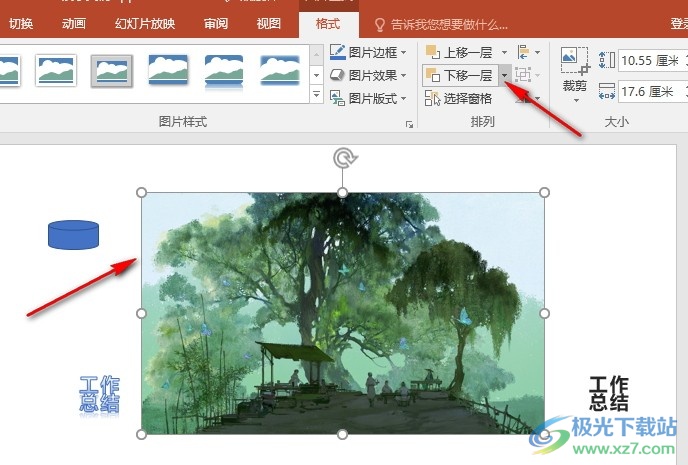Select the blue 工作总结 WordArt text

click(99, 394)
